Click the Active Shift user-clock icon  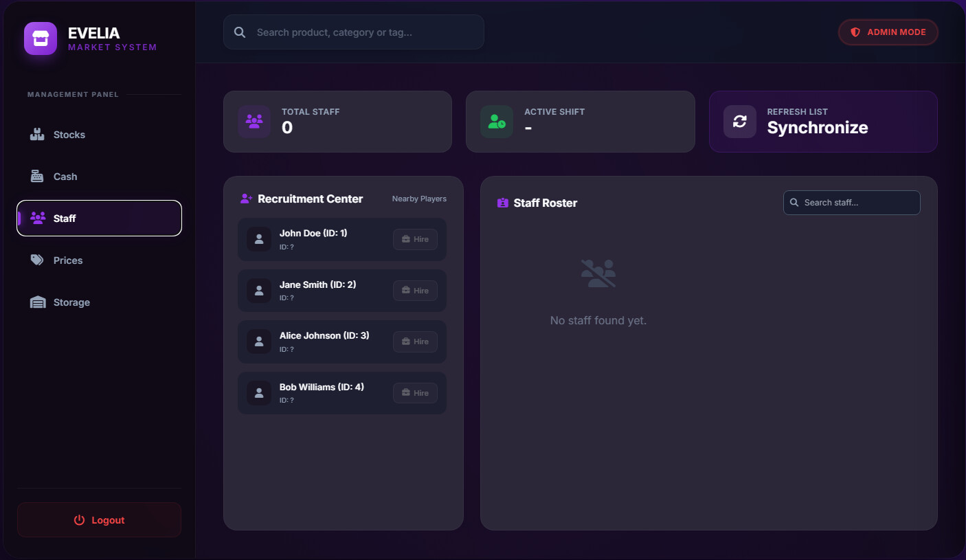496,122
